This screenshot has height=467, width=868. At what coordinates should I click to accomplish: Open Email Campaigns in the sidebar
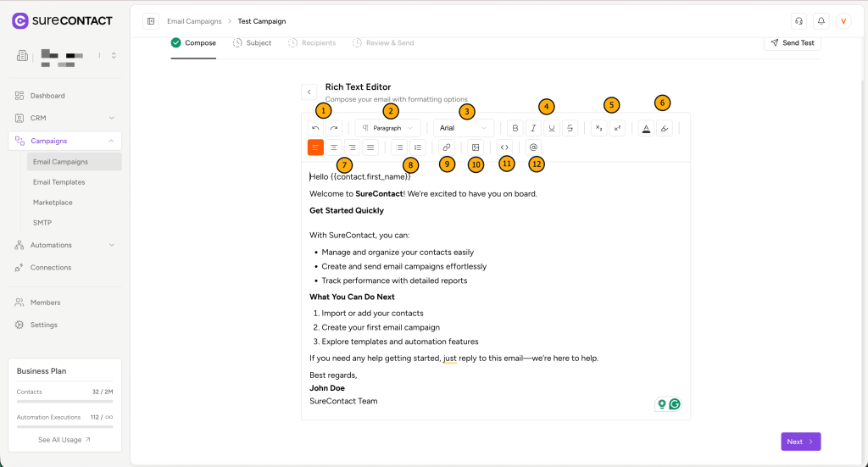[75, 162]
